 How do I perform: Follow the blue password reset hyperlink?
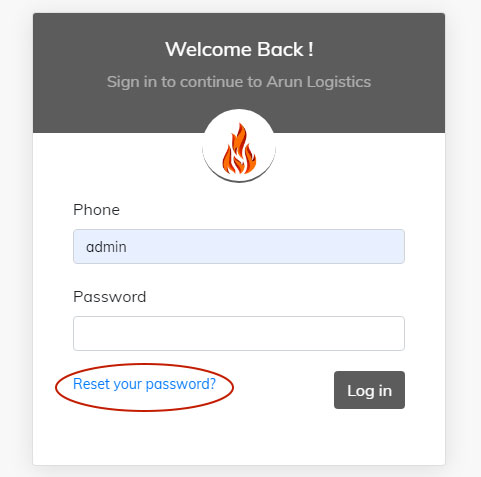click(144, 384)
